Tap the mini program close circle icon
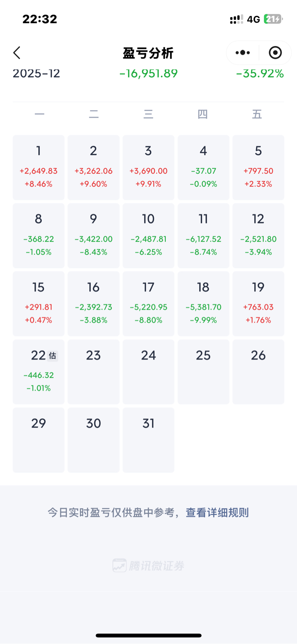Screen dimensions: 297x644 pos(275,53)
